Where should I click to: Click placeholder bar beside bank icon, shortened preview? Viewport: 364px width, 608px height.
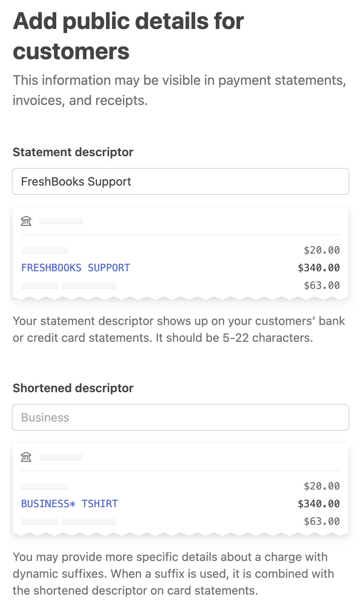pyautogui.click(x=61, y=457)
